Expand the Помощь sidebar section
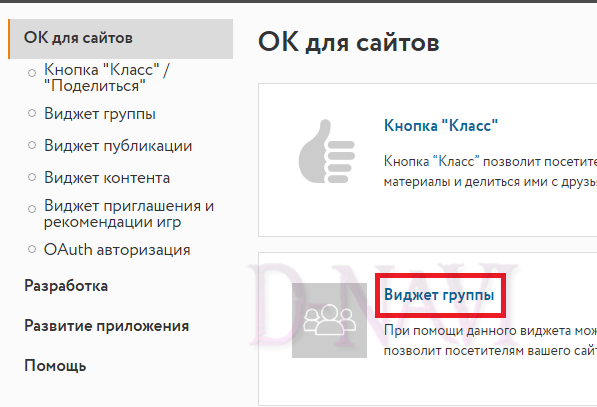Viewport: 597px width, 407px height. (x=55, y=366)
